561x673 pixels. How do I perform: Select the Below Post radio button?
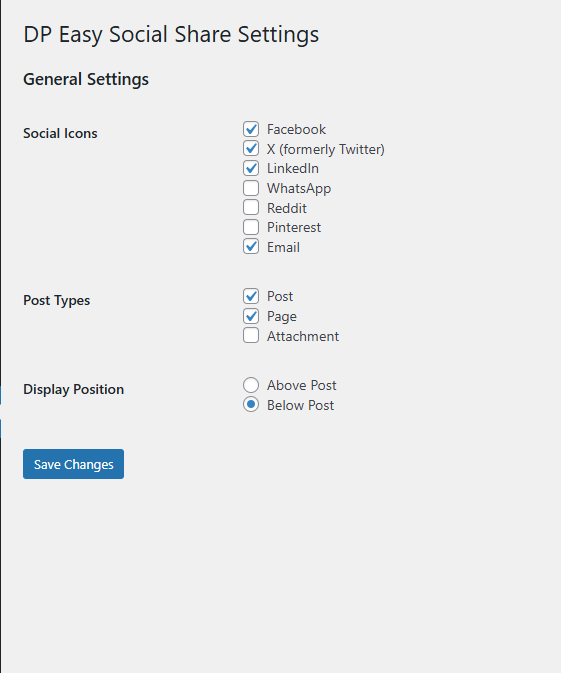click(x=251, y=405)
